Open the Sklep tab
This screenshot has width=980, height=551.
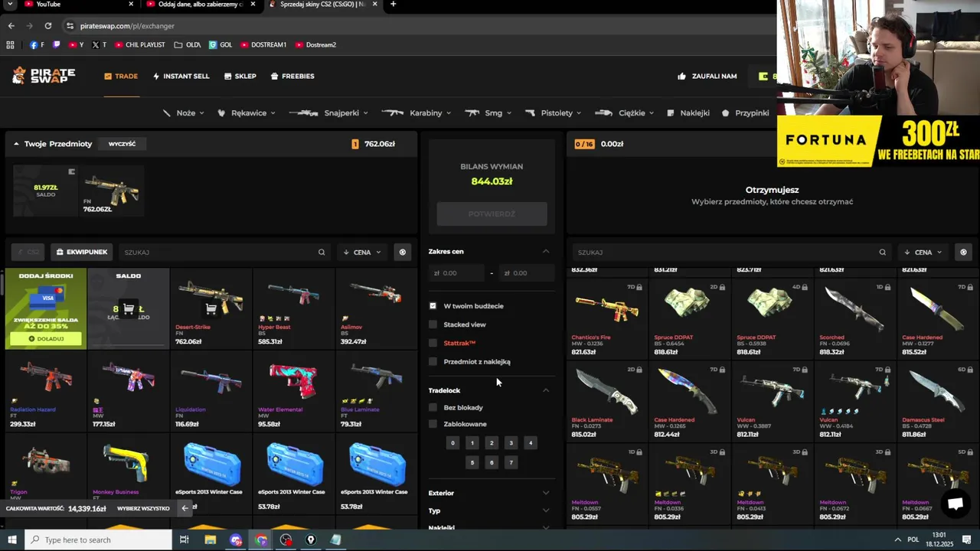240,76
